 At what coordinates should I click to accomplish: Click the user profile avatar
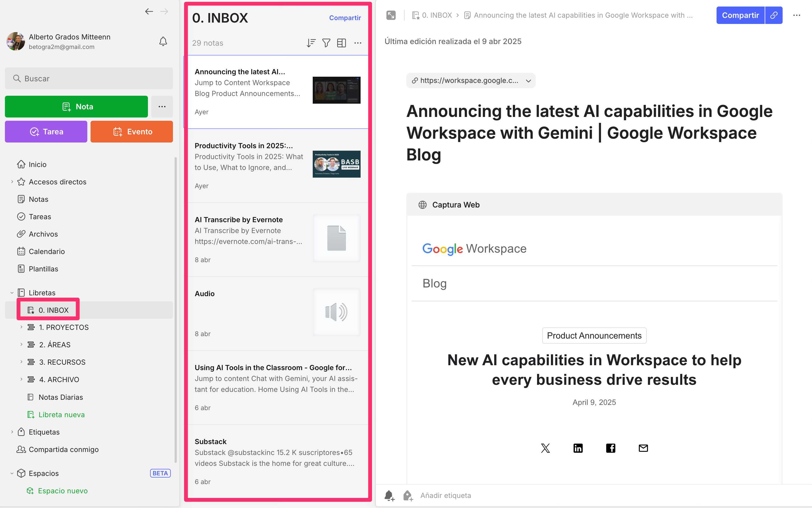[x=16, y=41]
